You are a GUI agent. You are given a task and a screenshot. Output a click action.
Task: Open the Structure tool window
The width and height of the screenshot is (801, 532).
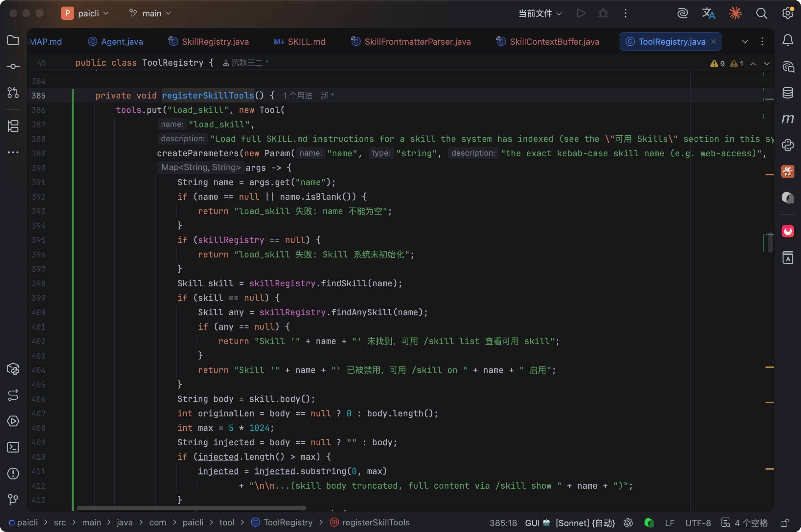tap(13, 126)
